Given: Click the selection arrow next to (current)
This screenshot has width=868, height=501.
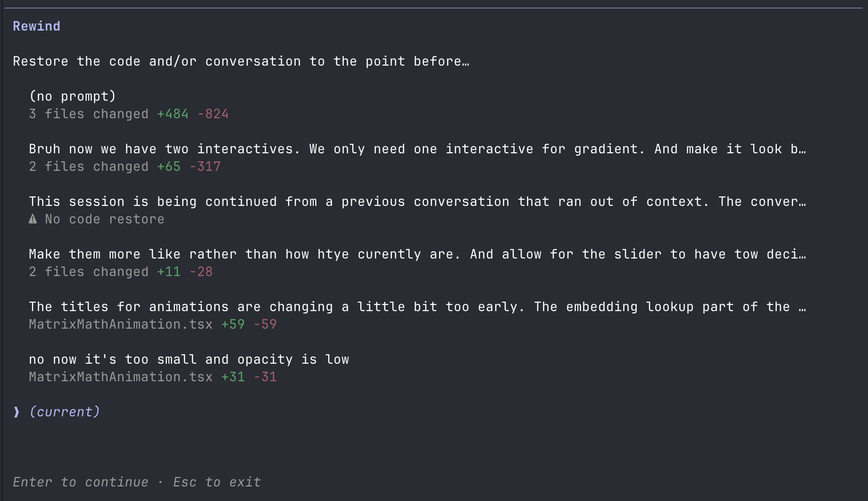Looking at the screenshot, I should [x=17, y=412].
